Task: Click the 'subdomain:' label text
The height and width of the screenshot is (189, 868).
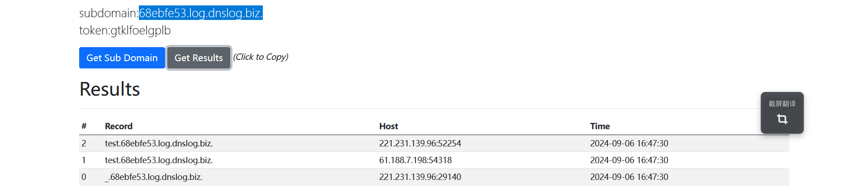Action: click(109, 13)
